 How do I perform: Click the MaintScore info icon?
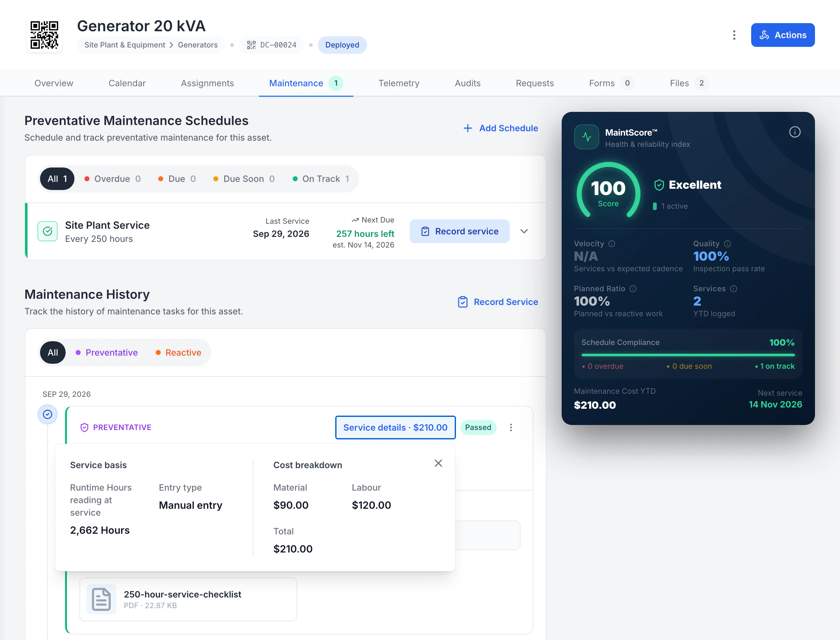[795, 132]
